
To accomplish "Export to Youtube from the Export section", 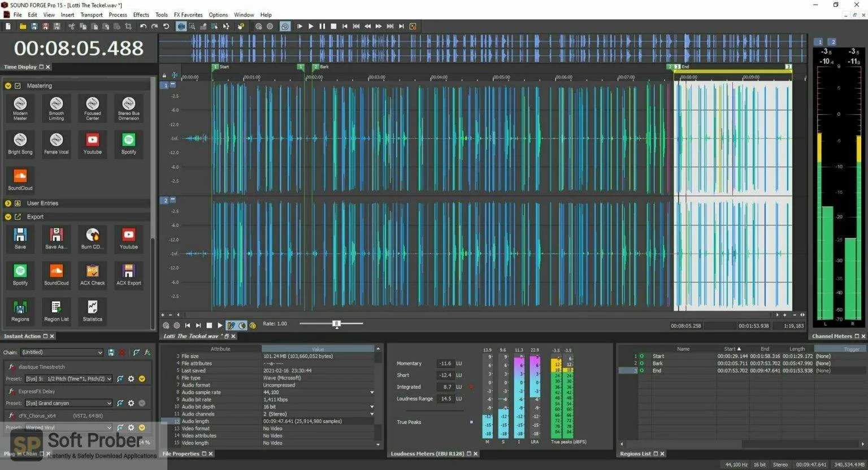I will 129,238.
